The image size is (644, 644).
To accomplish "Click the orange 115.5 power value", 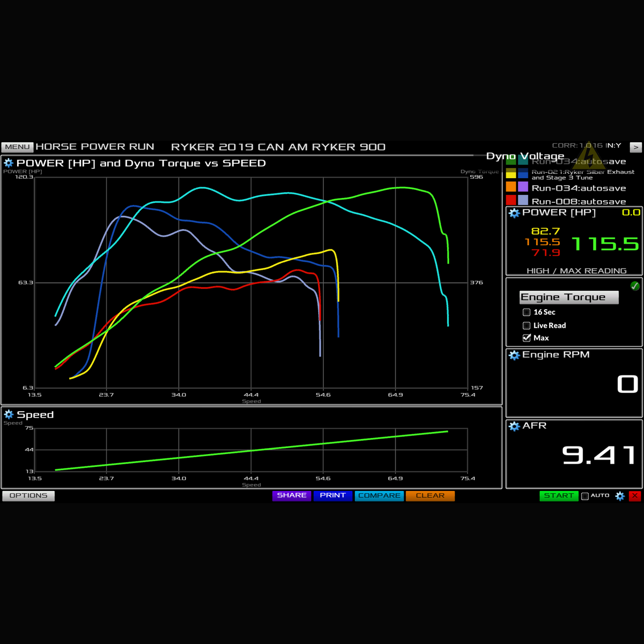I will pyautogui.click(x=542, y=242).
